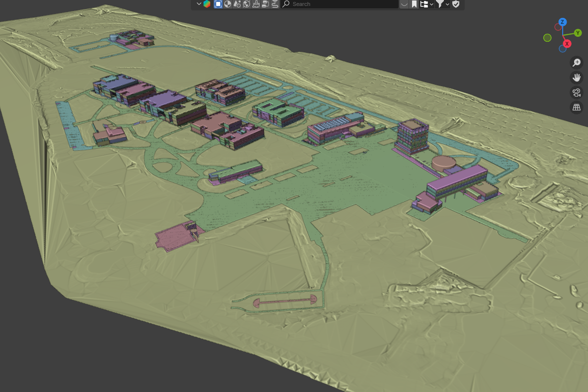588x392 pixels.
Task: Expand the chevron left of the cube icon
Action: [199, 4]
